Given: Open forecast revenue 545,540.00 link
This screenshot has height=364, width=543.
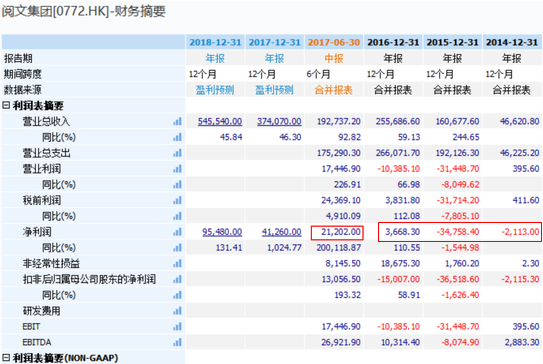Looking at the screenshot, I should point(220,122).
